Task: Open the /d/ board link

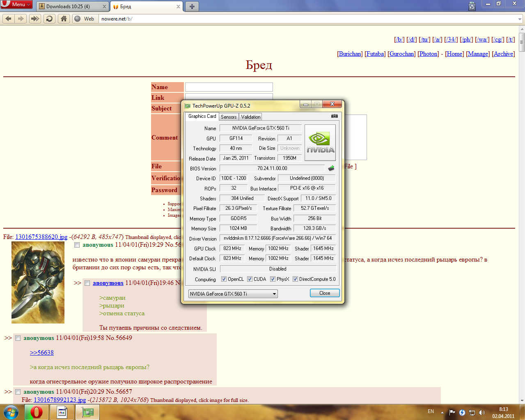Action: point(412,39)
